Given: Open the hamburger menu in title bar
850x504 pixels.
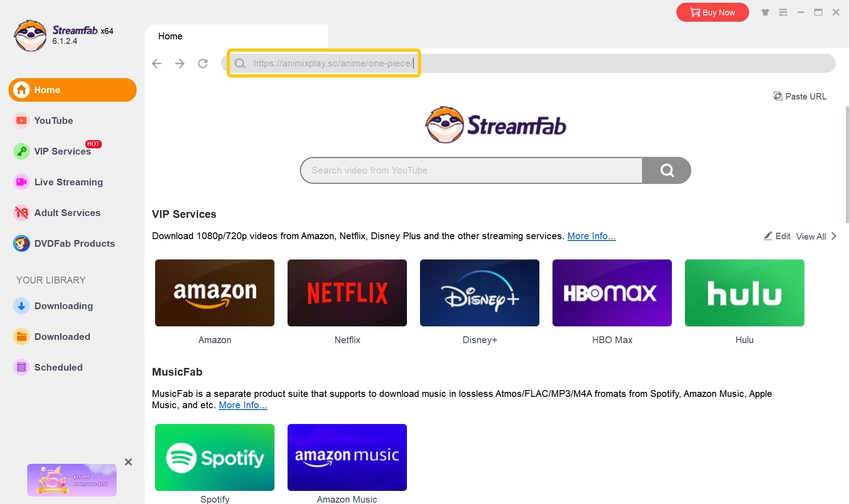Looking at the screenshot, I should pyautogui.click(x=783, y=12).
